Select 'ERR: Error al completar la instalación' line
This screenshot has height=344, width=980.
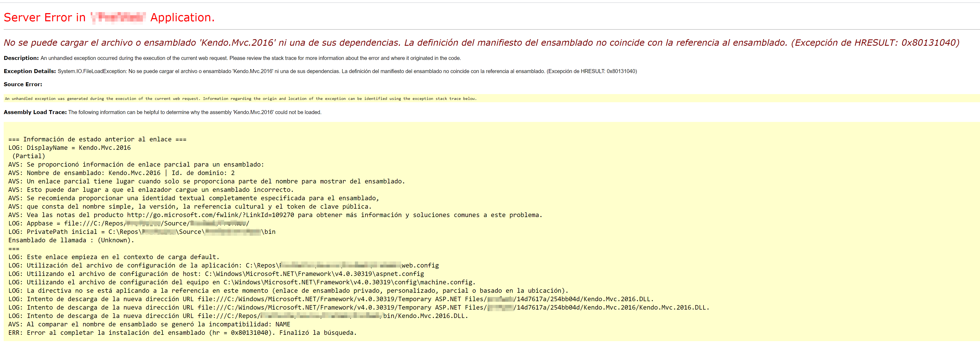click(x=183, y=333)
